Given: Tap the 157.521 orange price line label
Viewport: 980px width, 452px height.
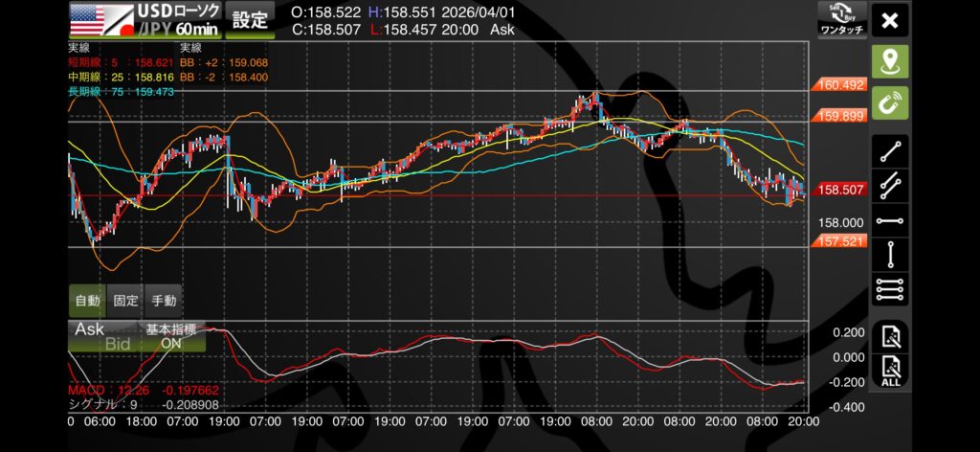Looking at the screenshot, I should (x=842, y=240).
